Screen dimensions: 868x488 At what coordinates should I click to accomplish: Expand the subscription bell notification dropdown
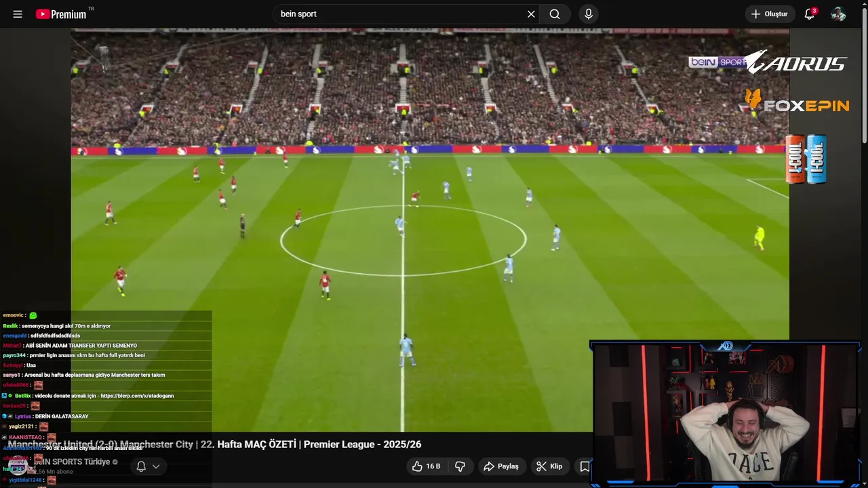148,466
